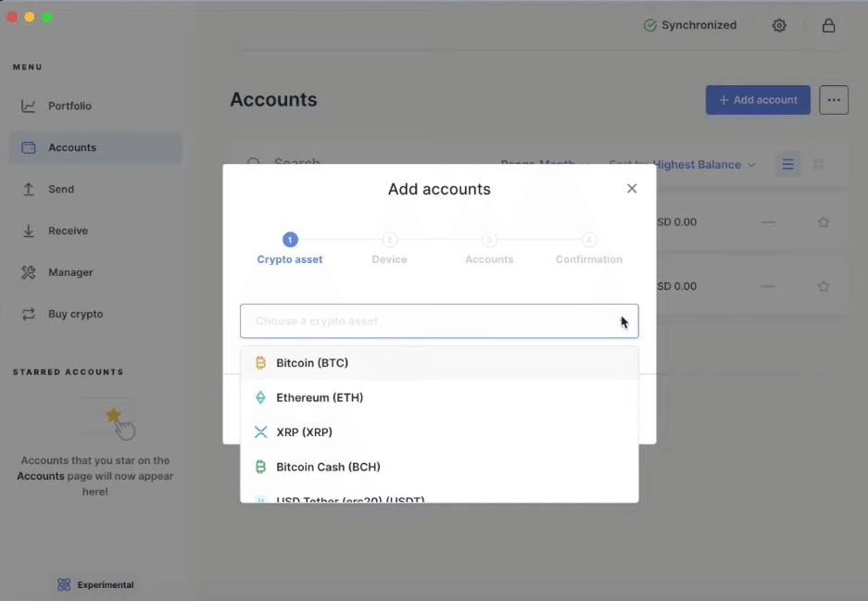Click the Manager tools icon

28,272
